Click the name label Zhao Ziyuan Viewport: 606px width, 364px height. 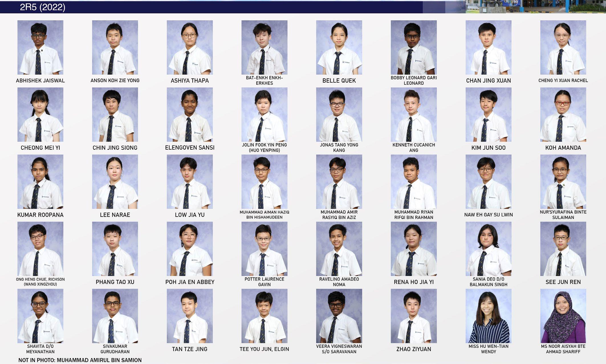(414, 349)
